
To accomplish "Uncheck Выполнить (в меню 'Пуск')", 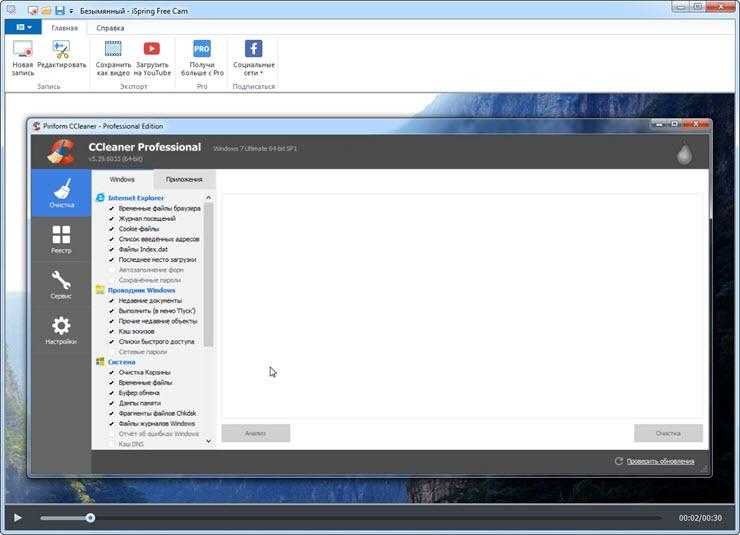I will (x=112, y=311).
